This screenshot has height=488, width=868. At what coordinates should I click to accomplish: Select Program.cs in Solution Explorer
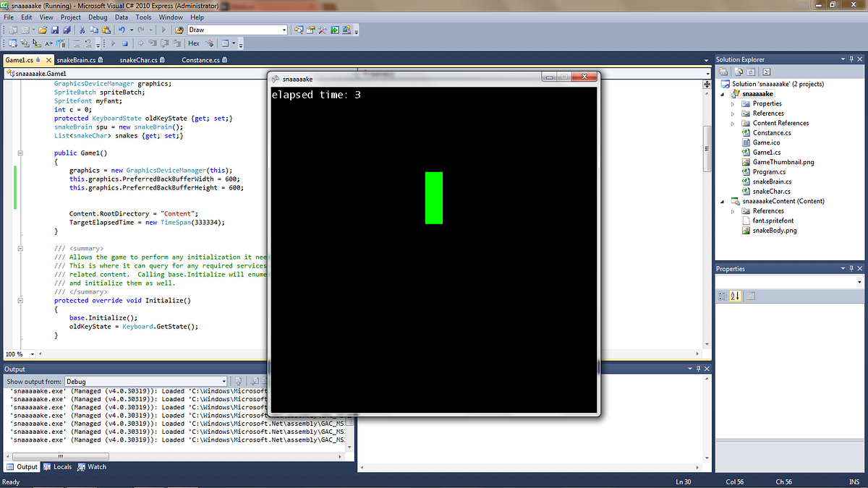(769, 172)
